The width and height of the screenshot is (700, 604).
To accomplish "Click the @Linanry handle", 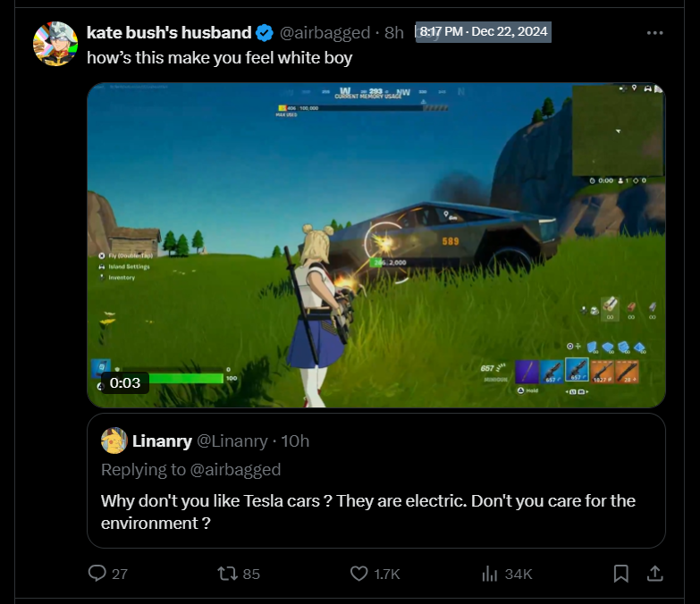I will (x=232, y=440).
